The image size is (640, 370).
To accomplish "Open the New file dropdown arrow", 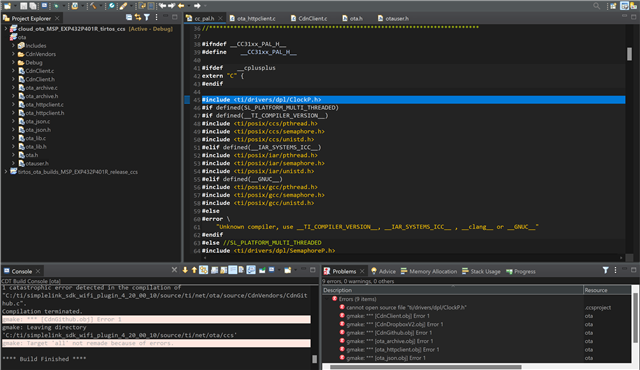I will point(16,6).
